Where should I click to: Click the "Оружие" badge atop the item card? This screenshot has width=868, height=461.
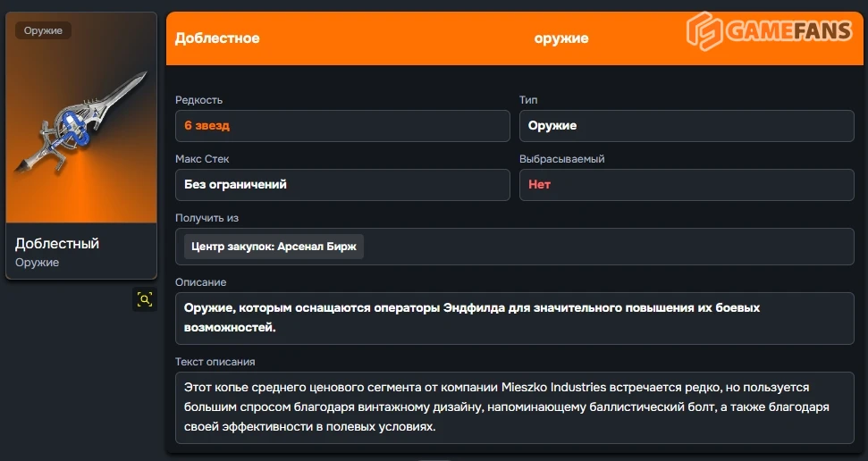[x=43, y=30]
